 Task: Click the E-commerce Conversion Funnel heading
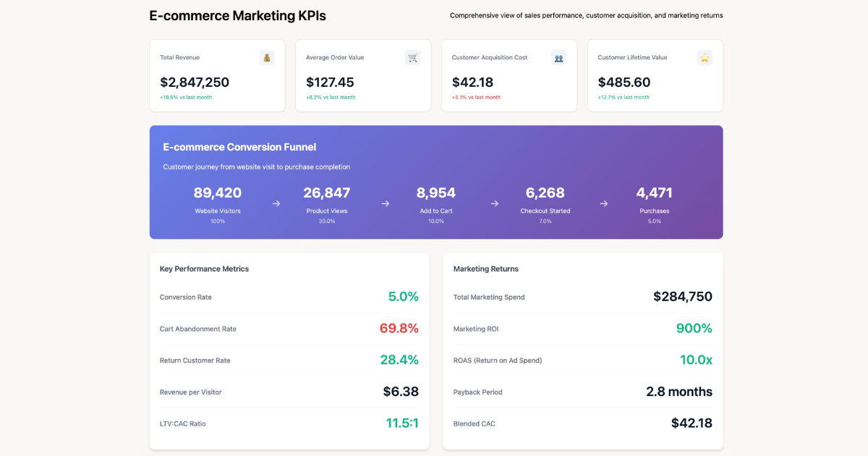point(239,147)
